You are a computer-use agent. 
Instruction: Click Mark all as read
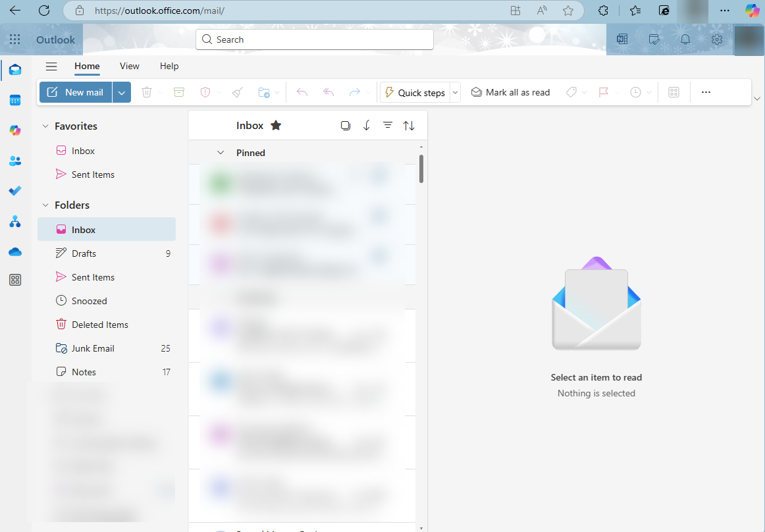[511, 92]
